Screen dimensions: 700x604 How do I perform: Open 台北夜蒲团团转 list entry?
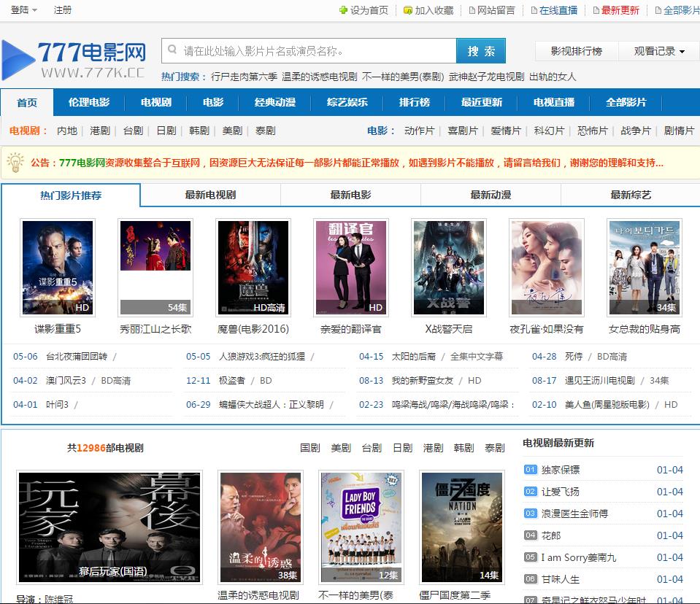coord(77,357)
